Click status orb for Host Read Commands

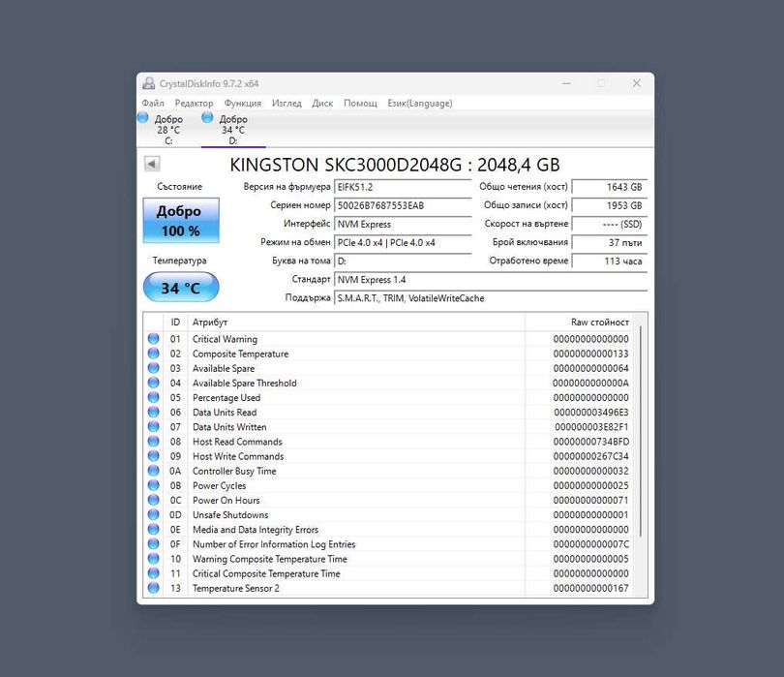(x=154, y=442)
